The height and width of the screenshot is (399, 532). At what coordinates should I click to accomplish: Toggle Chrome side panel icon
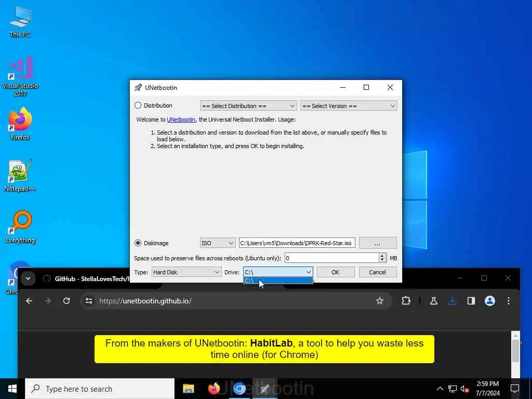[471, 301]
